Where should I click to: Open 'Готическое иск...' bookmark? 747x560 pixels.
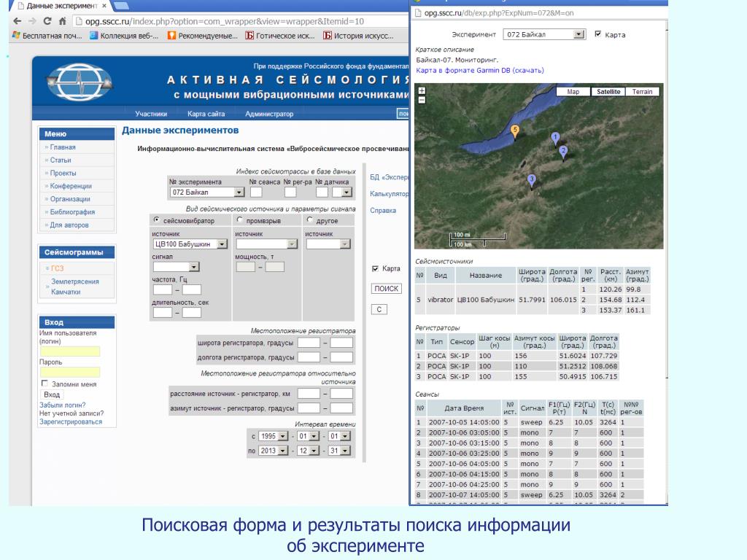point(280,36)
